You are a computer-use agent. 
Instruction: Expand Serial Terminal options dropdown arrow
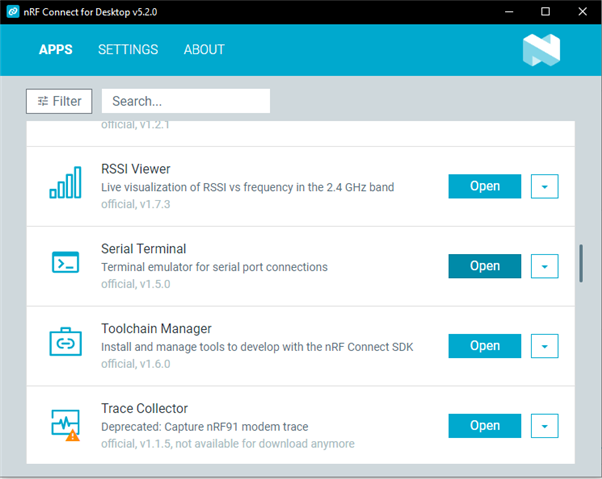(544, 266)
